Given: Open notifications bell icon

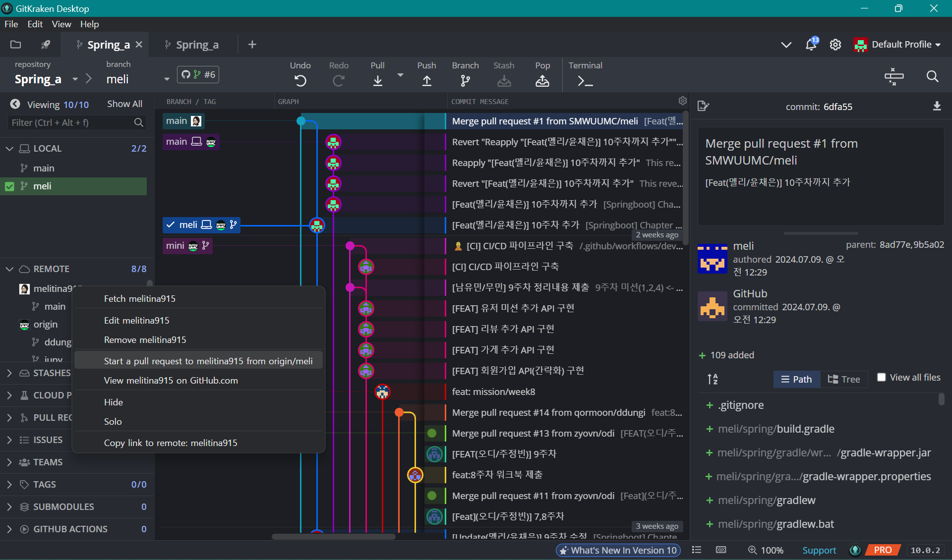Looking at the screenshot, I should coord(811,45).
